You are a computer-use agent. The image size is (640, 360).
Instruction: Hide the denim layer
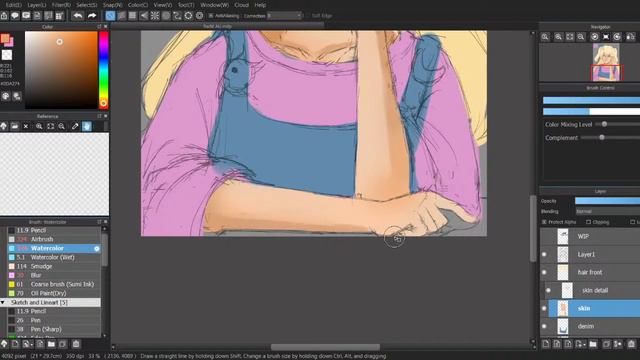[544, 326]
